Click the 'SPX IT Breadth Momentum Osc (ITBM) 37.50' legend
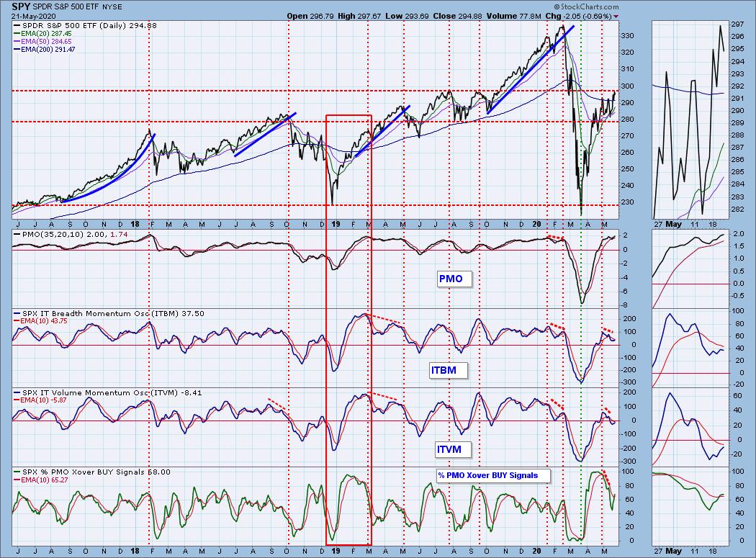The height and width of the screenshot is (558, 756). pyautogui.click(x=113, y=313)
